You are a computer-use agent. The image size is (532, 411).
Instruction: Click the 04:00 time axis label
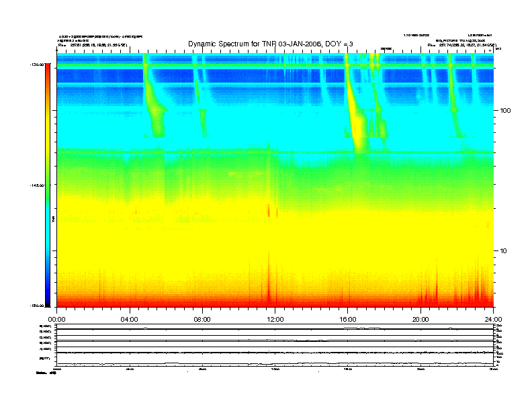130,320
